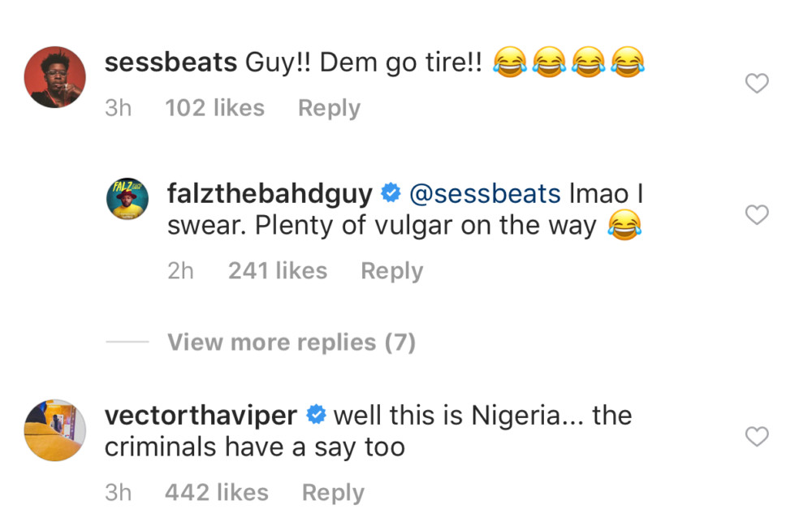Open the 442 likes count
This screenshot has width=812, height=522.
216,492
